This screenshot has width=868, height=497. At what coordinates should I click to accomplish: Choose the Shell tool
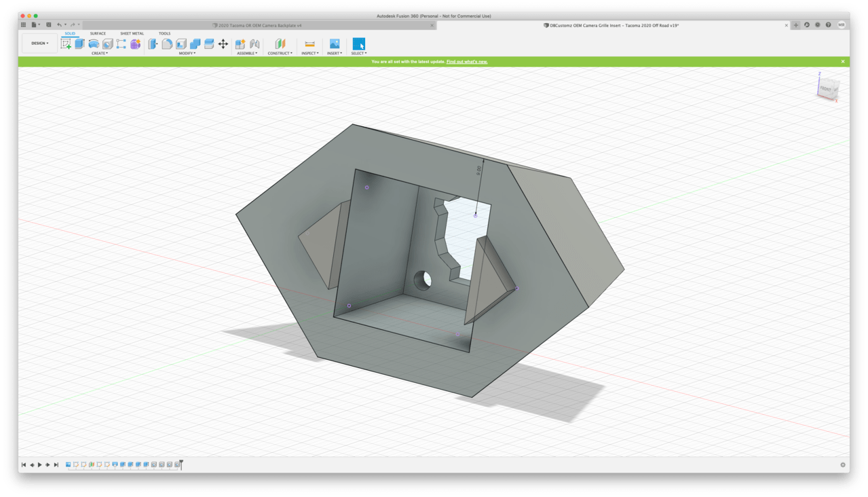[x=181, y=43]
